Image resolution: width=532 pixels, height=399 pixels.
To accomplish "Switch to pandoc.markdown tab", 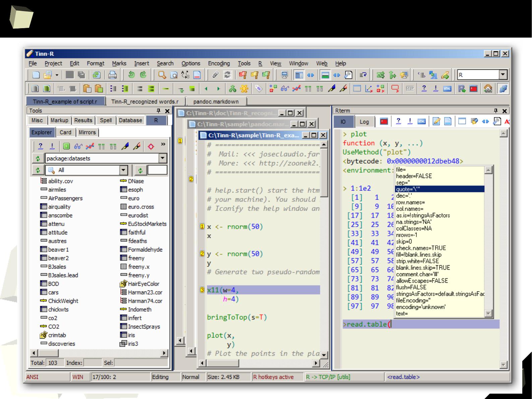I will click(x=216, y=102).
